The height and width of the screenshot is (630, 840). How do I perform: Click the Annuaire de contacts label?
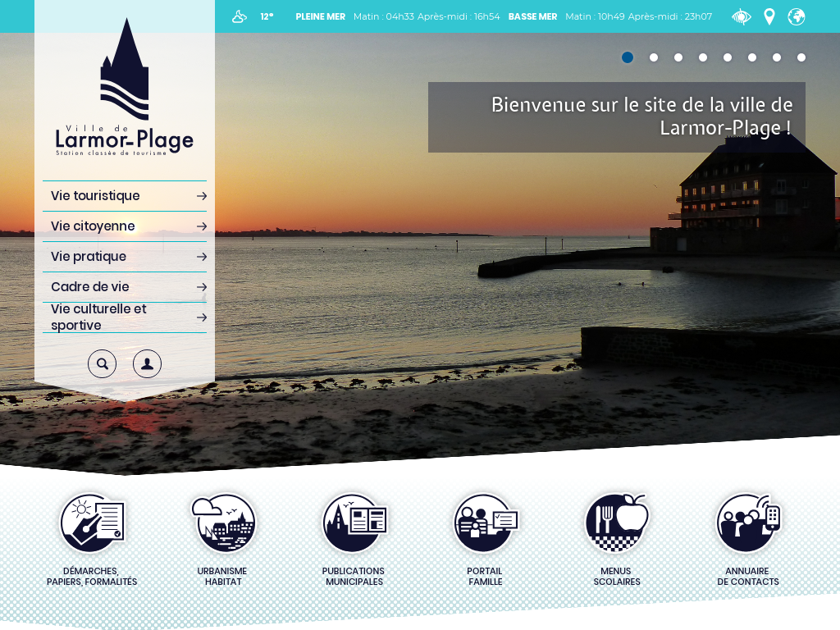pos(748,577)
